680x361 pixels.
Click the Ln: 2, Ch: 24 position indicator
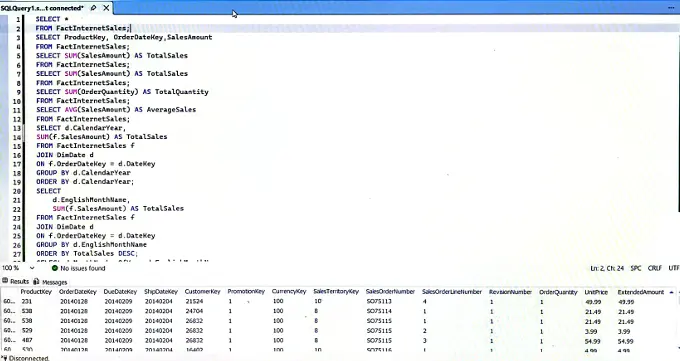607,268
